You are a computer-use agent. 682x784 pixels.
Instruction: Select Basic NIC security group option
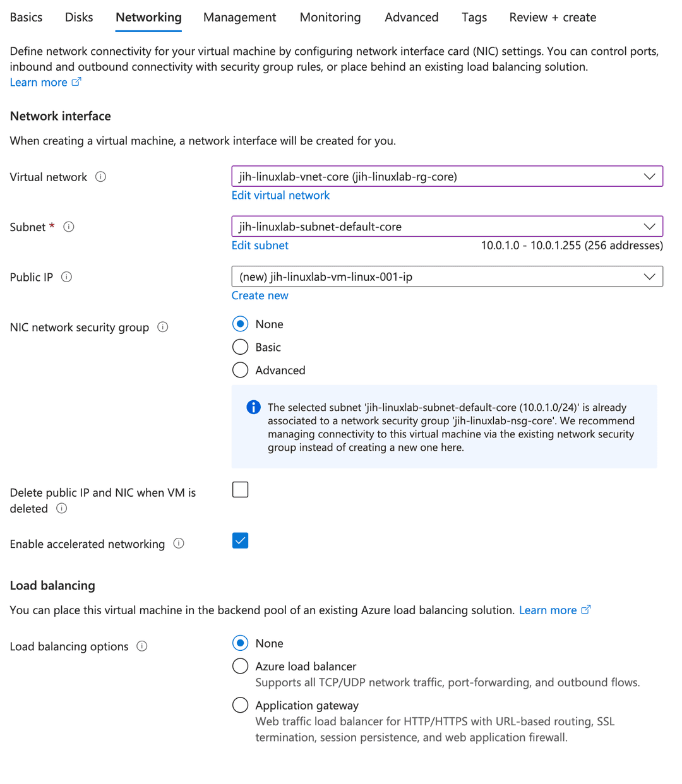coord(240,347)
